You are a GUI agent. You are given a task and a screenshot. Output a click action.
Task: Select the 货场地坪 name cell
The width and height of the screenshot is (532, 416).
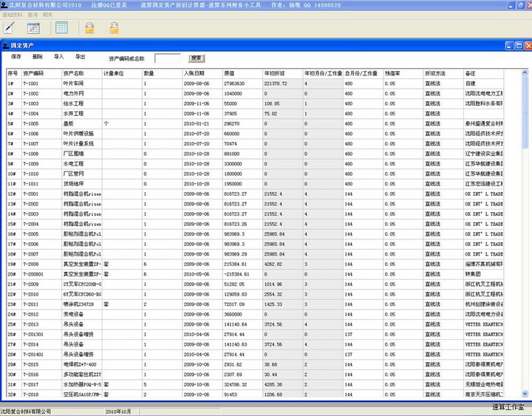click(x=81, y=183)
